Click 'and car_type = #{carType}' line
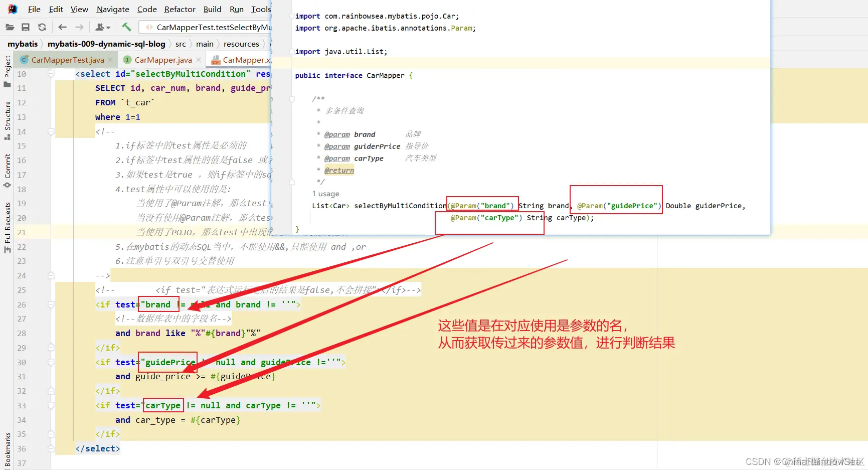The width and height of the screenshot is (868, 470). point(178,420)
